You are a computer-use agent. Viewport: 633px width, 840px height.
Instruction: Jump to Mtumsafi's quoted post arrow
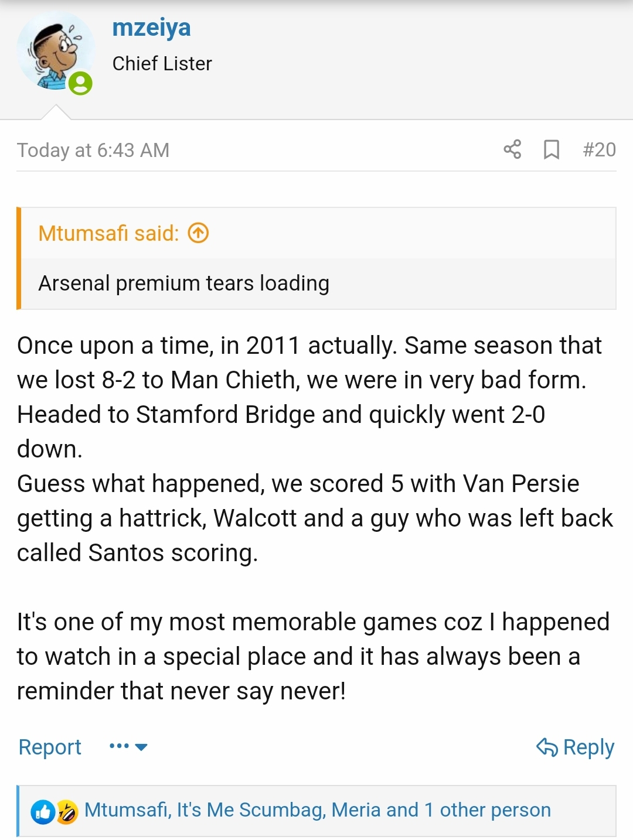click(198, 233)
